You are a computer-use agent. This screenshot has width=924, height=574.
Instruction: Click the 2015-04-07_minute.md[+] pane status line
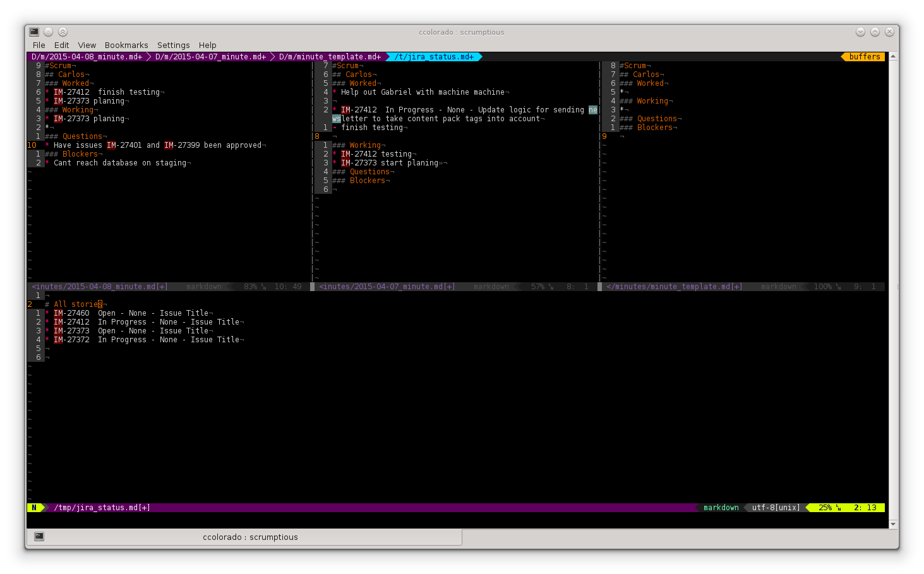click(456, 287)
